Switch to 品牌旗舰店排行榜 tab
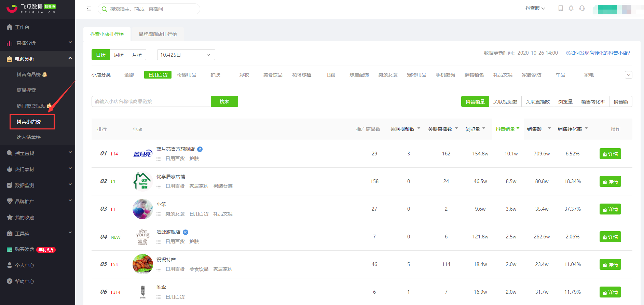Screen dimensions: 644x305 [x=158, y=34]
